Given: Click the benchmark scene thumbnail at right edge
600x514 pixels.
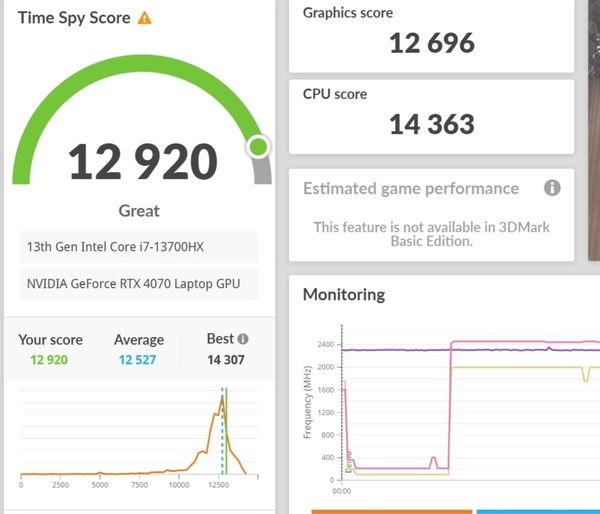Looking at the screenshot, I should click(594, 130).
